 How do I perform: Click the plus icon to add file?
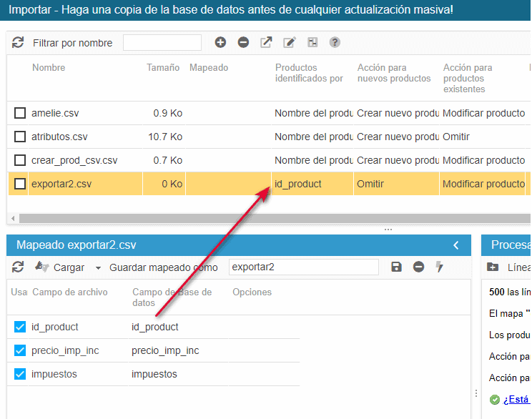220,43
